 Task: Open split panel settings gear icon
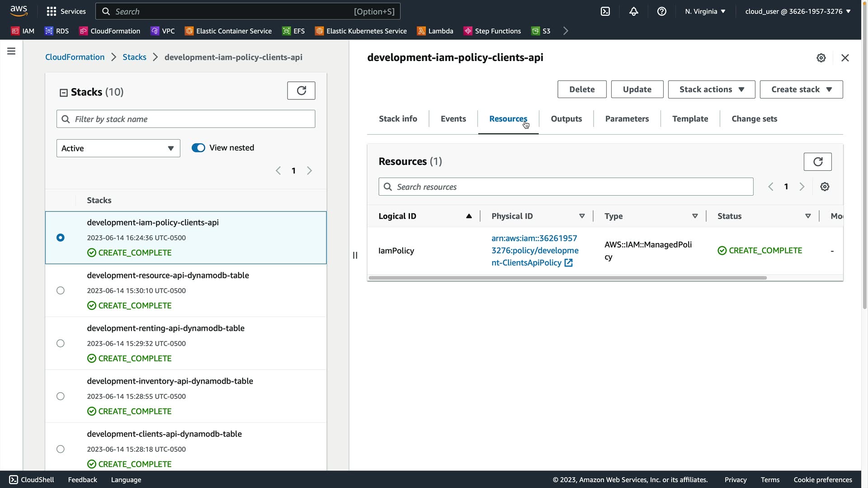[x=821, y=58]
